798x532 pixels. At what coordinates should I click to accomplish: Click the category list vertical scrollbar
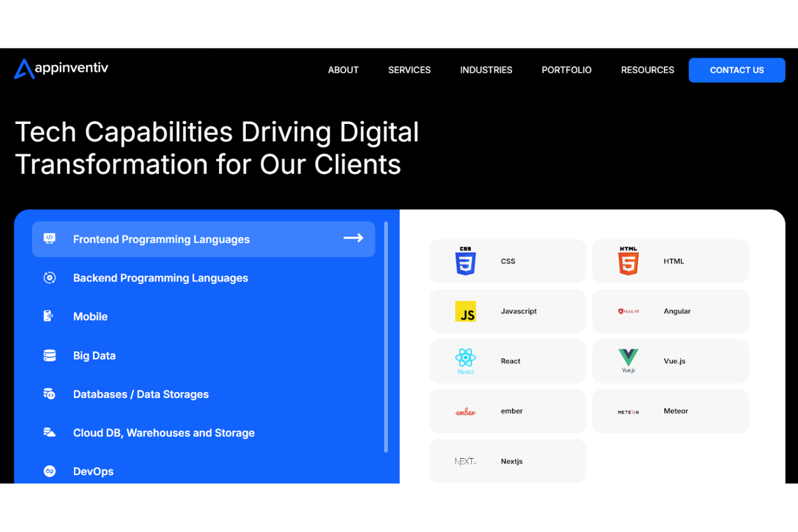(386, 337)
